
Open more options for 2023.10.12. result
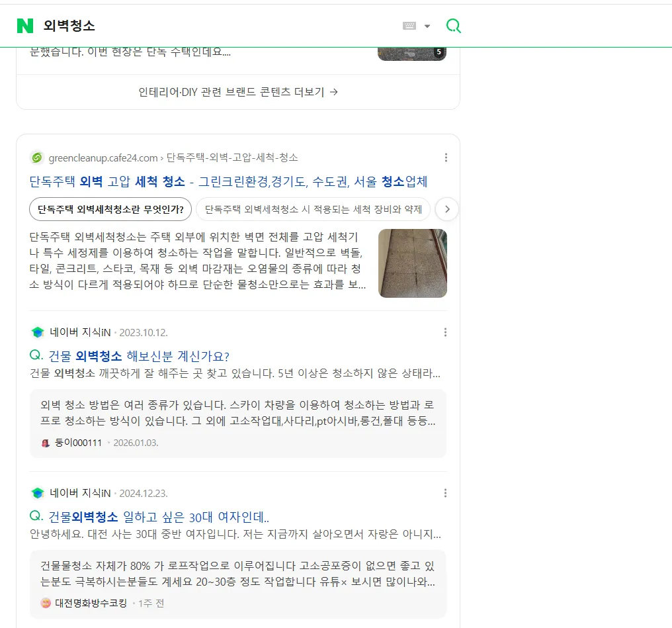point(445,332)
